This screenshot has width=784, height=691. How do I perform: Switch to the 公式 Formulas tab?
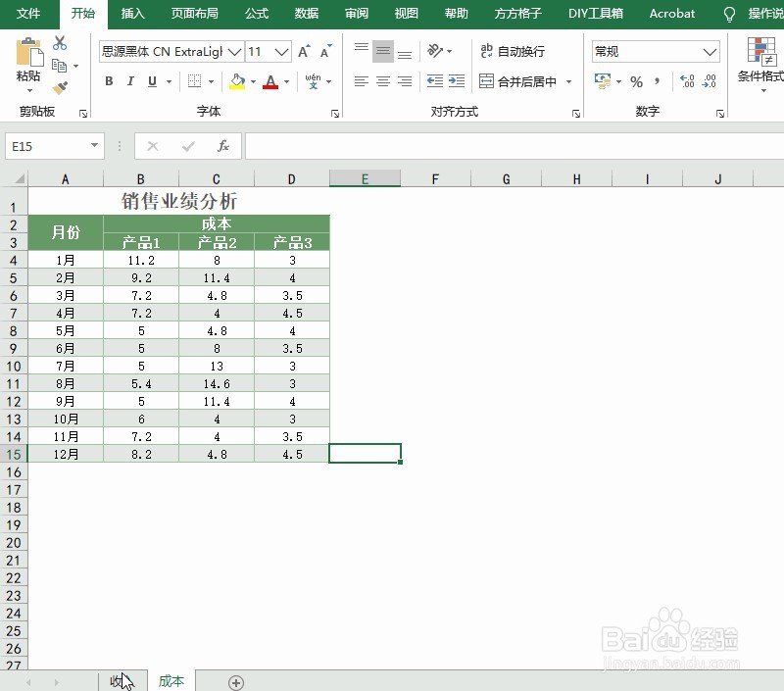point(257,14)
